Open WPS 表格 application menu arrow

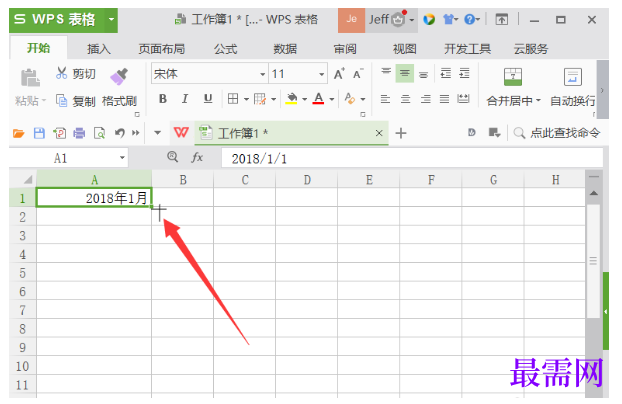111,19
